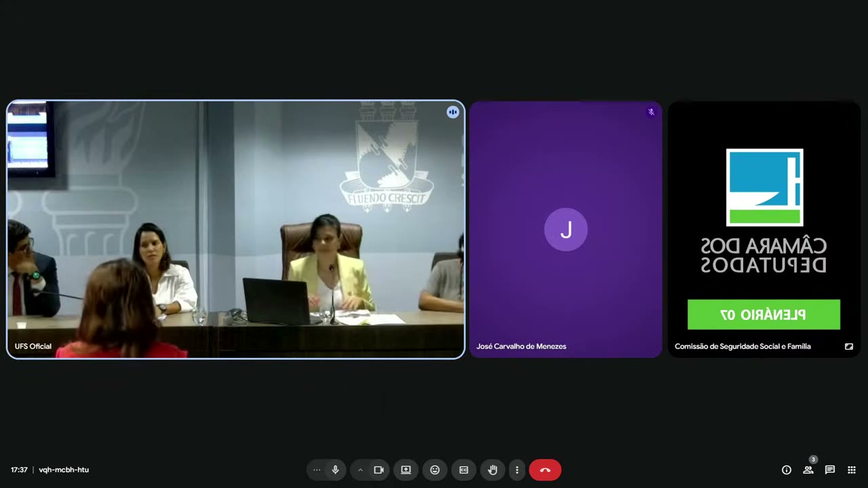Start presenting your screen
The image size is (868, 488).
tap(406, 470)
